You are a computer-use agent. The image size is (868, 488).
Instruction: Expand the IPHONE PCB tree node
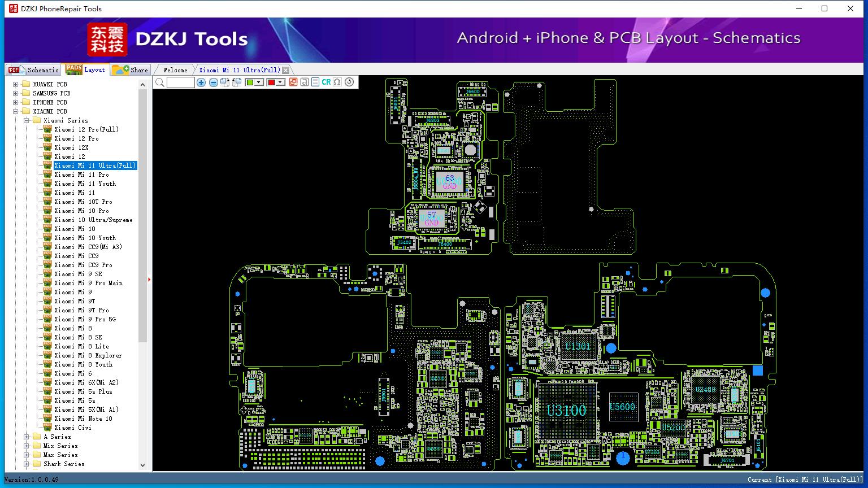click(x=16, y=102)
